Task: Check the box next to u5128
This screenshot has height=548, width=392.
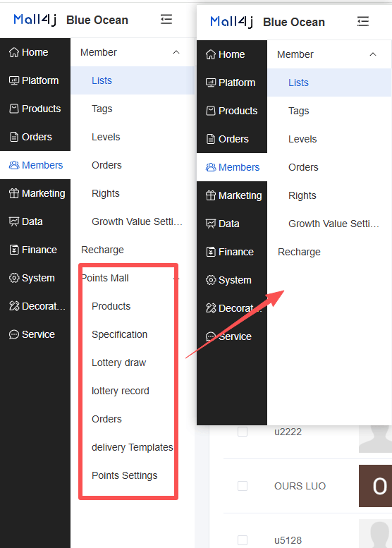Action: tap(243, 540)
